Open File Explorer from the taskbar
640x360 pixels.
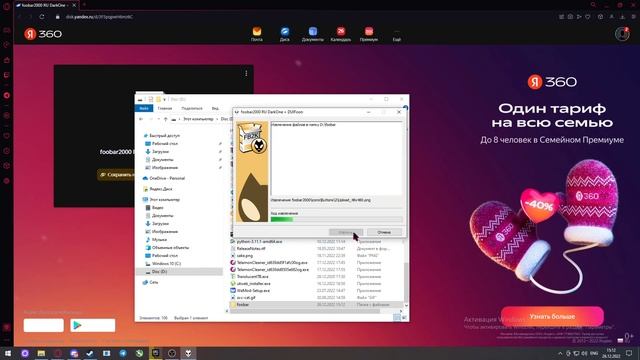click(x=41, y=353)
